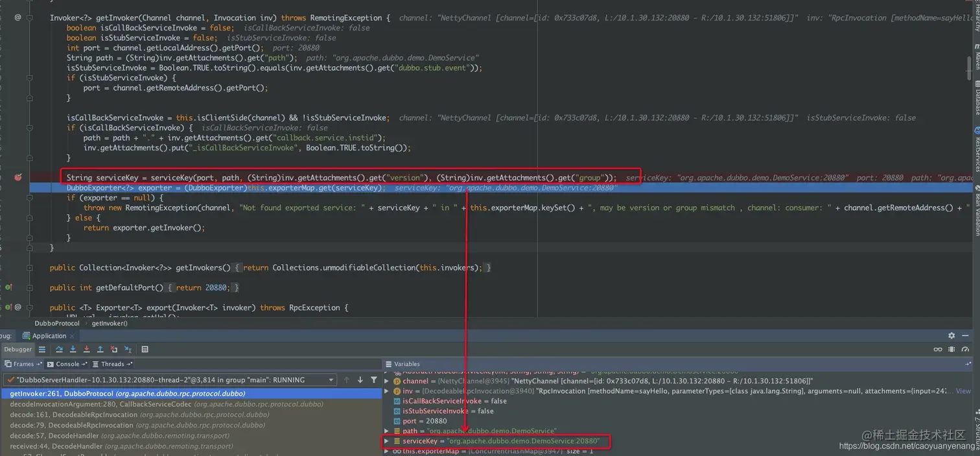This screenshot has height=456, width=980.
Task: Click the glasses watches icon
Action: tap(938, 349)
